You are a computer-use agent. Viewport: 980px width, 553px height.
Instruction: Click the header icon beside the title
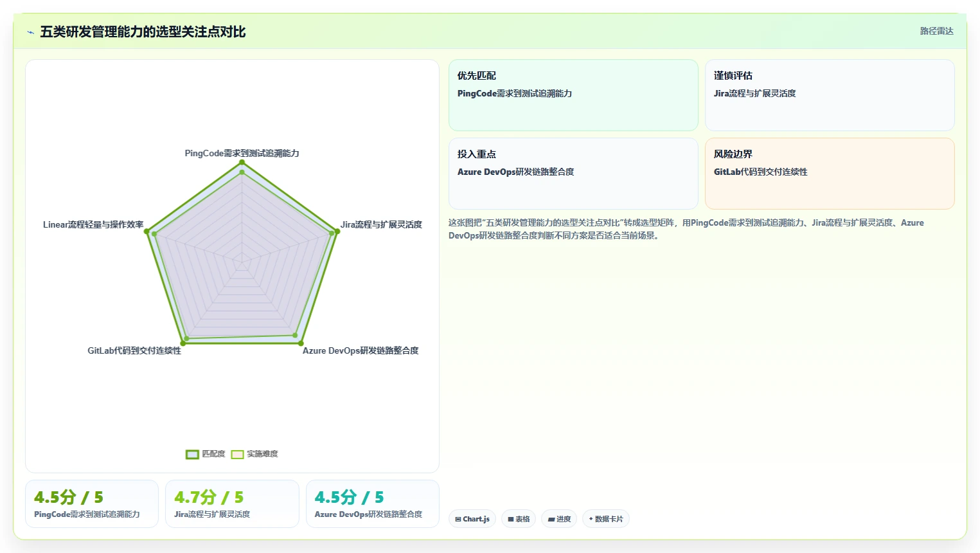[30, 32]
